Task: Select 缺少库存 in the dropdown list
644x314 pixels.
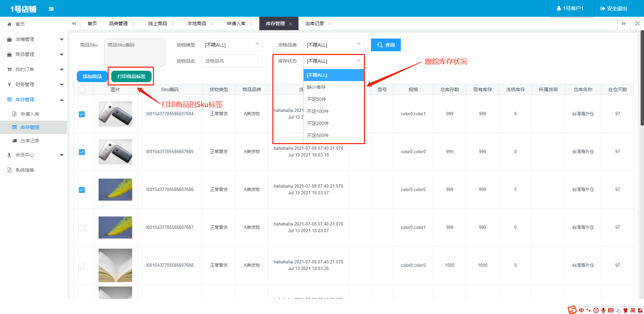Action: tap(334, 87)
